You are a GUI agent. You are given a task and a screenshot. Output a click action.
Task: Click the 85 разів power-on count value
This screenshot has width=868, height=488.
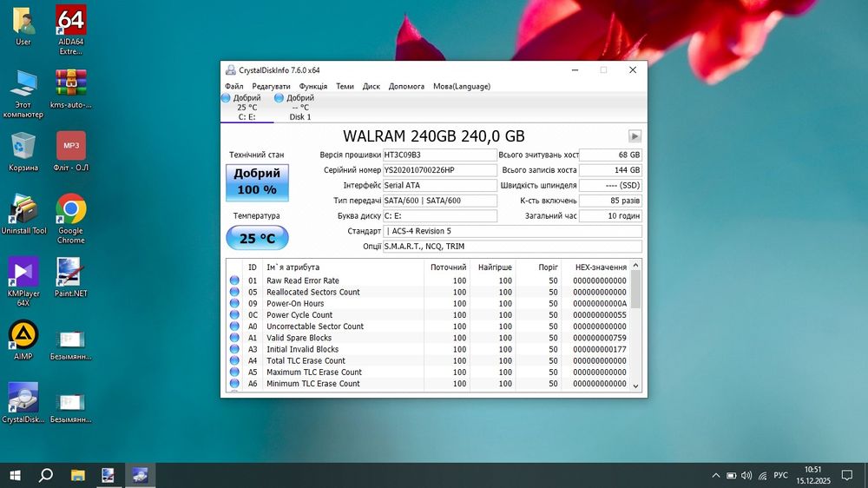[610, 201]
